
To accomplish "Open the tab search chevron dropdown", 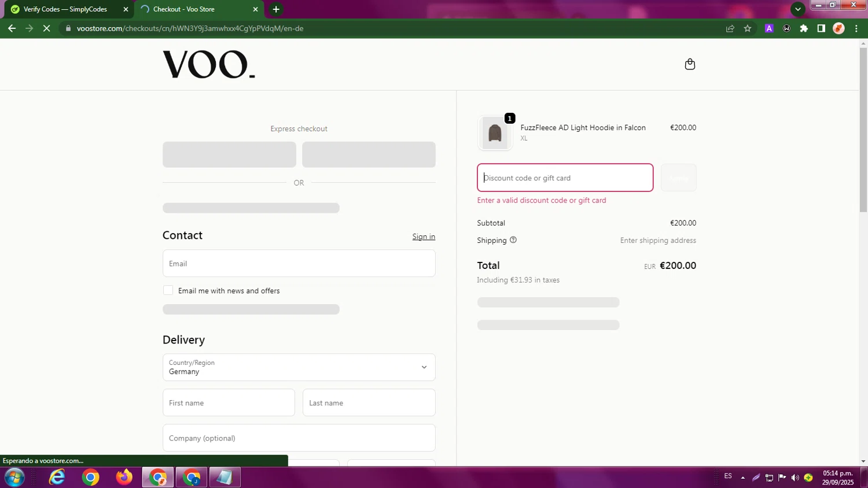I will [x=798, y=9].
